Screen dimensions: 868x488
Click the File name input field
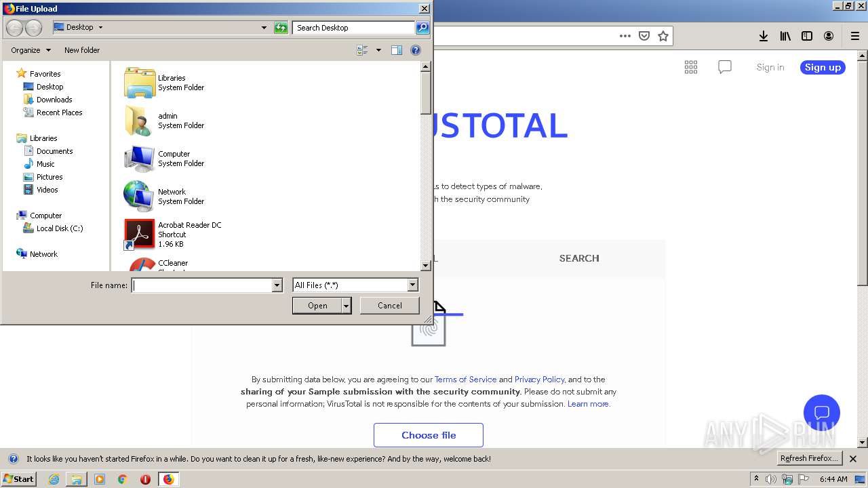point(201,285)
